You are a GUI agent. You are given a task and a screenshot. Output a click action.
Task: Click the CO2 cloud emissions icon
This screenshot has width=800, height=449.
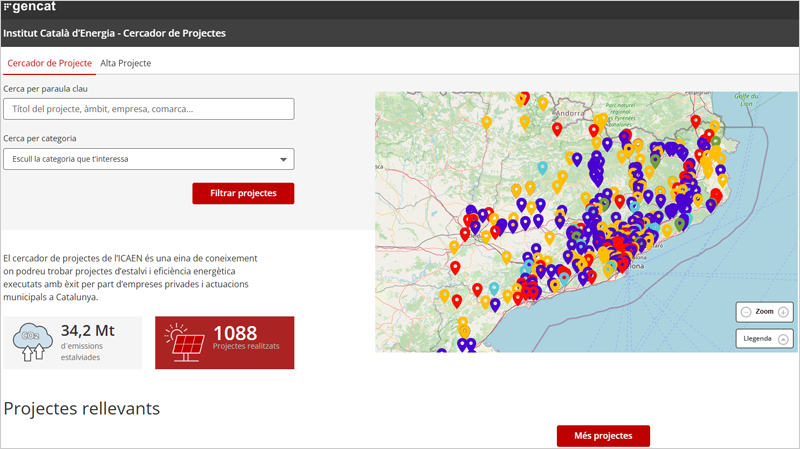pyautogui.click(x=32, y=342)
